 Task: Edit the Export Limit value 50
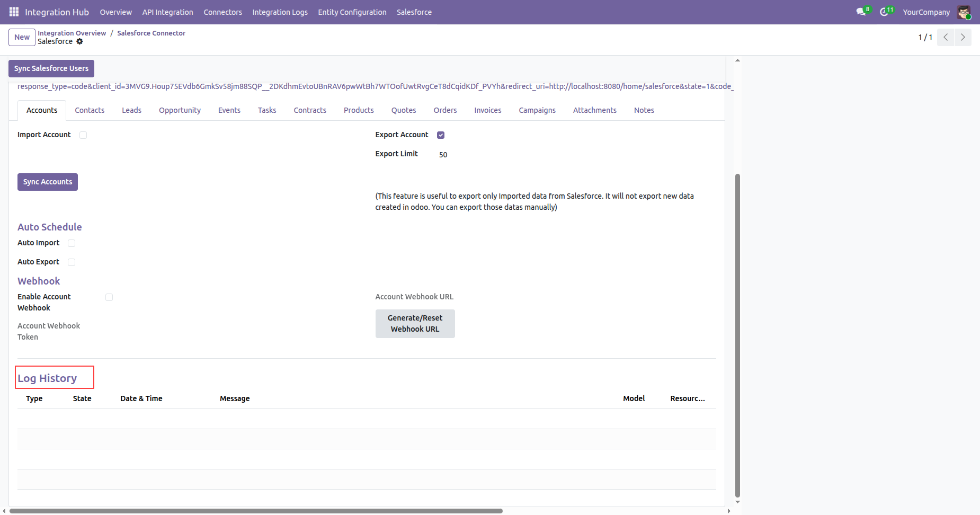[443, 155]
